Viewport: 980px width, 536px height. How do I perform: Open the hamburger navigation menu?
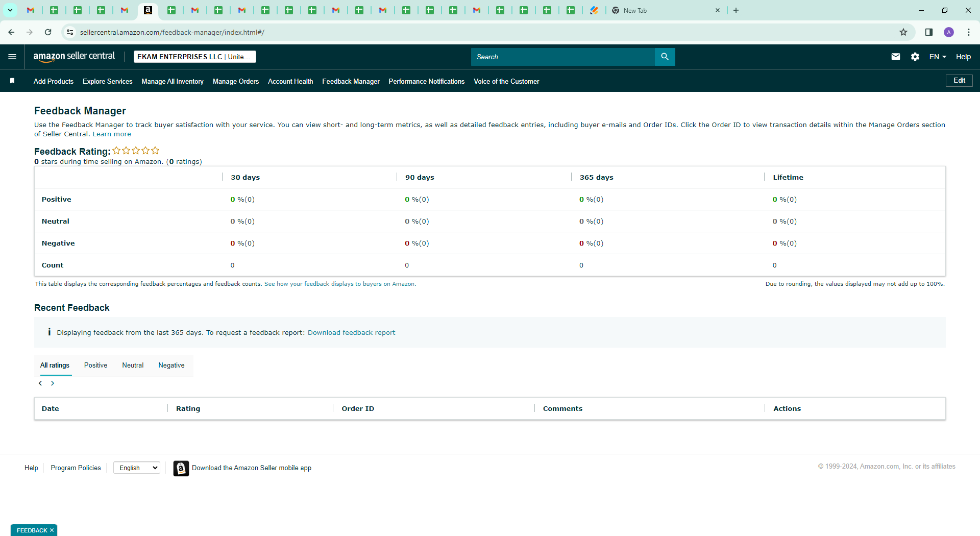(x=12, y=57)
